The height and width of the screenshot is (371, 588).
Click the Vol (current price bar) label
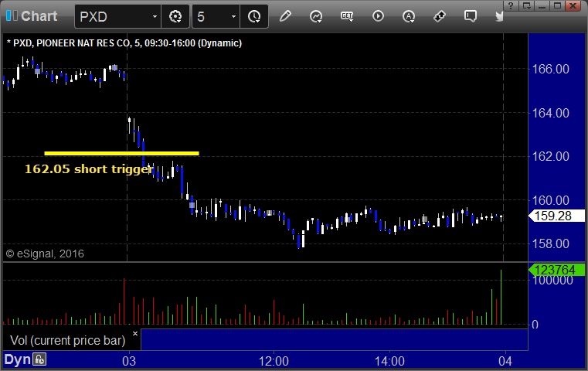tap(67, 340)
